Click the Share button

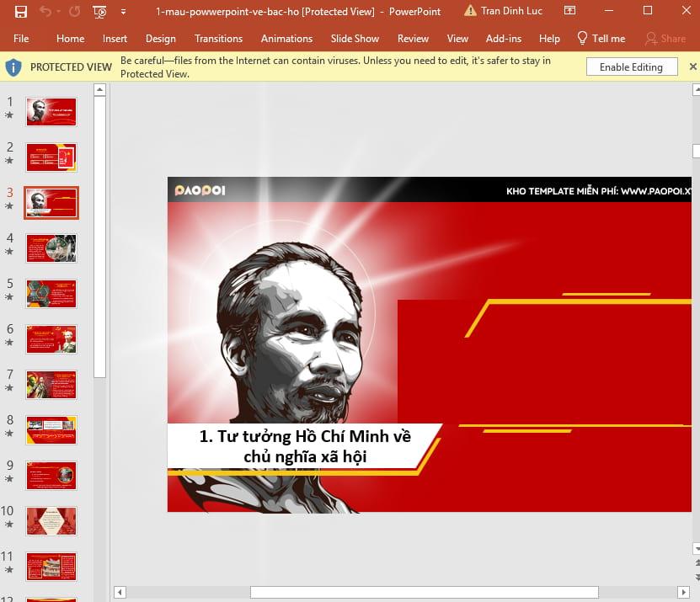pos(665,39)
